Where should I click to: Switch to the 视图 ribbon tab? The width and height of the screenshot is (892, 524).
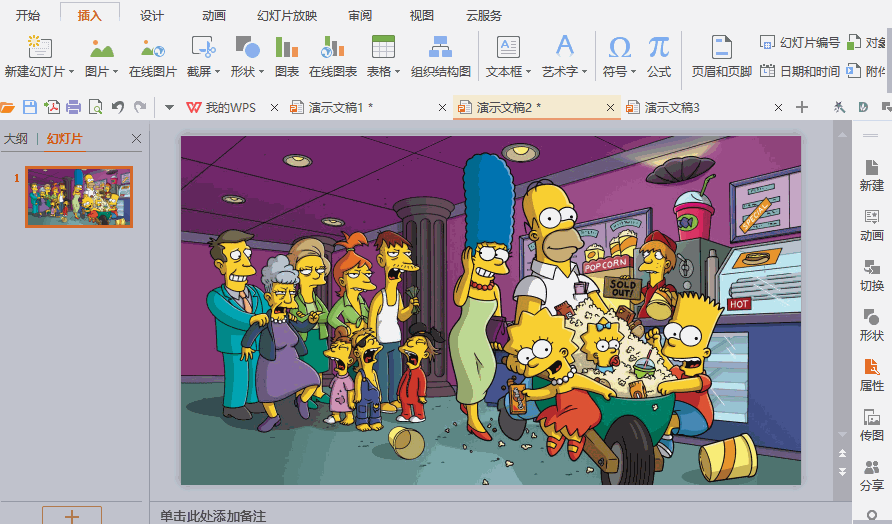point(422,15)
